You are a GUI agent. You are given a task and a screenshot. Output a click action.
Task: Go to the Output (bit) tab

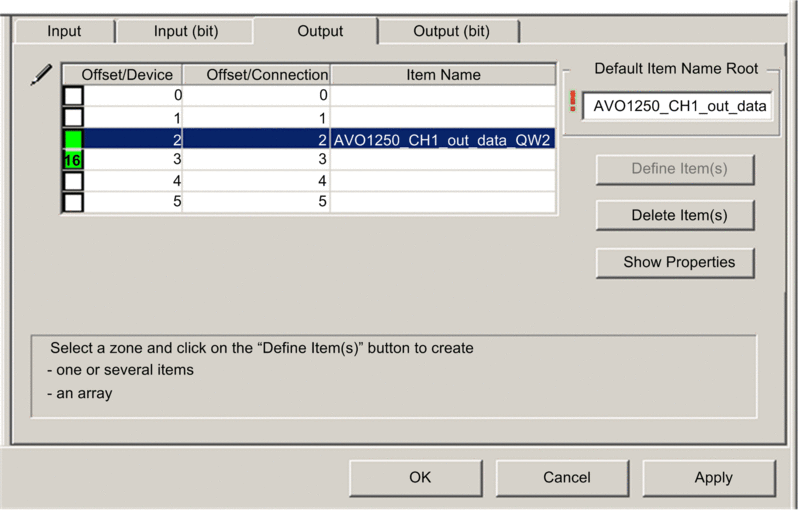(x=452, y=31)
